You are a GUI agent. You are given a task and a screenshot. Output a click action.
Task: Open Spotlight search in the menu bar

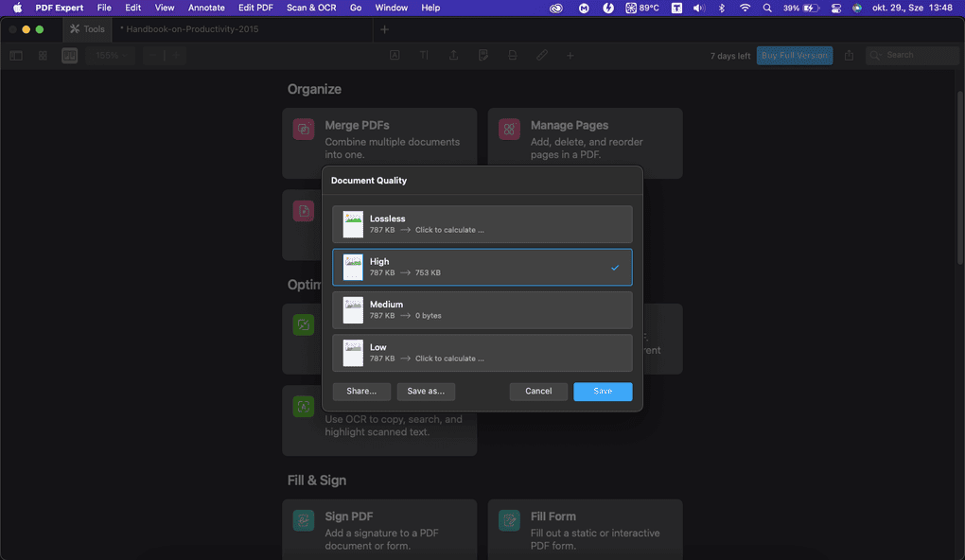(766, 8)
